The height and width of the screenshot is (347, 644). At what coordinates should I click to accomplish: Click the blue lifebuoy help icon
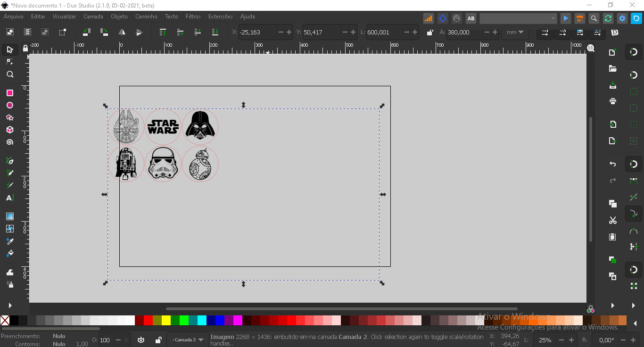click(442, 18)
